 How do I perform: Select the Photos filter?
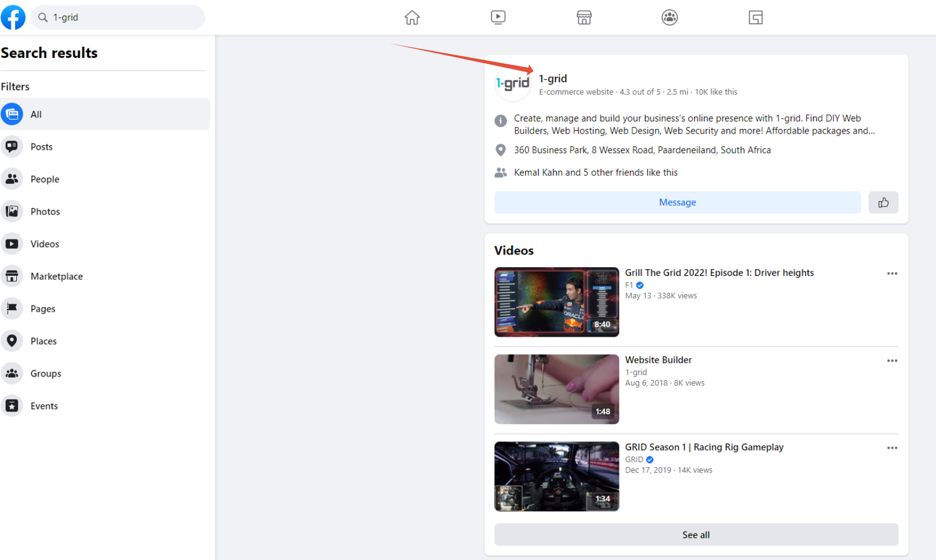tap(105, 211)
